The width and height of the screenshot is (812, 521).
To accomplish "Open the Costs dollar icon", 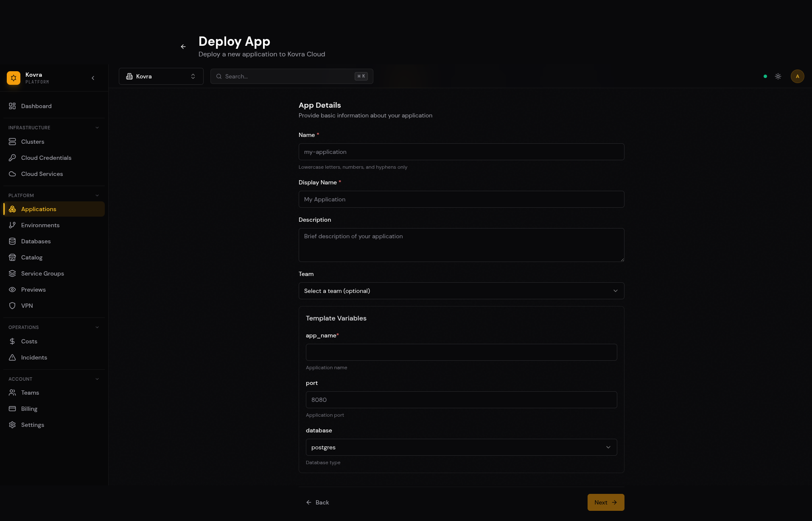I will click(x=12, y=341).
